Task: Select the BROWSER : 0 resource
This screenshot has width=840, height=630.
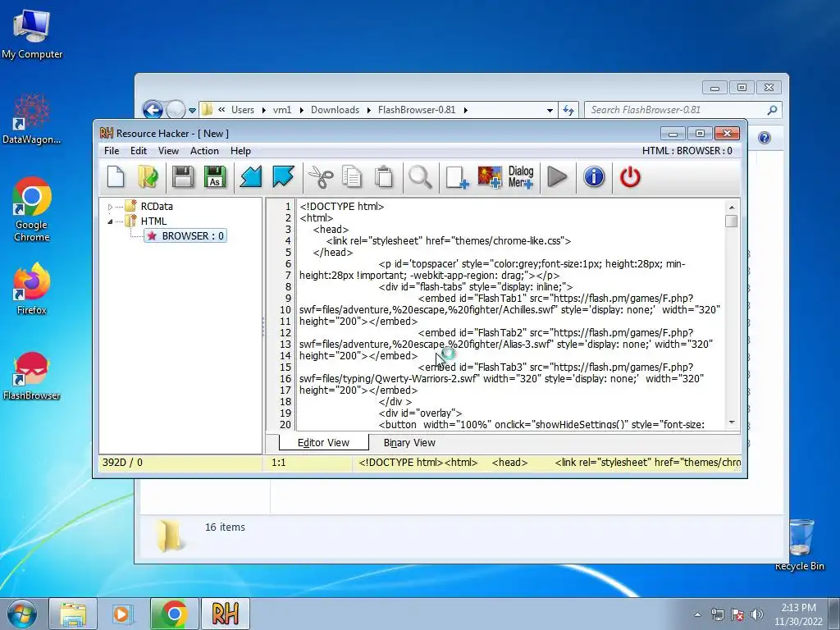Action: pyautogui.click(x=185, y=235)
